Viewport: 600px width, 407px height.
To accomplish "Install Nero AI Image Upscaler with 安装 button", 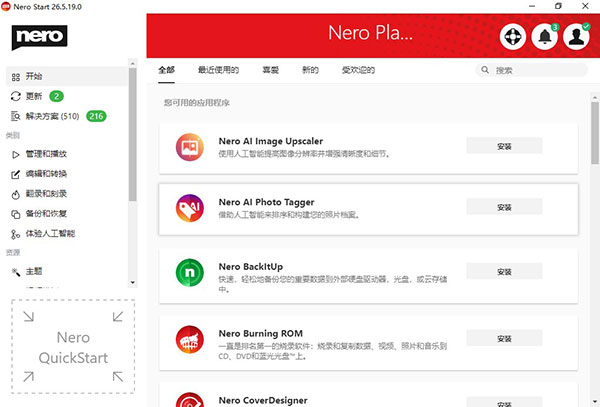I will point(504,146).
